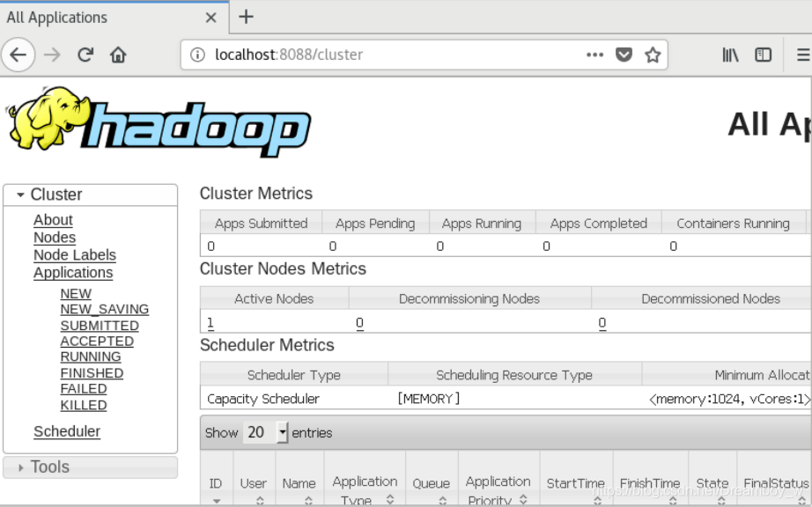Viewport: 812px width, 507px height.
Task: Go back with the browser back arrow
Action: (18, 55)
